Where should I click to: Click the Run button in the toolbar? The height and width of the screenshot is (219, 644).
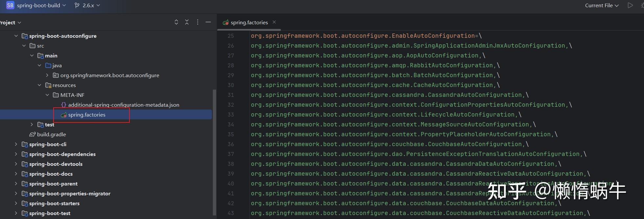pos(630,5)
